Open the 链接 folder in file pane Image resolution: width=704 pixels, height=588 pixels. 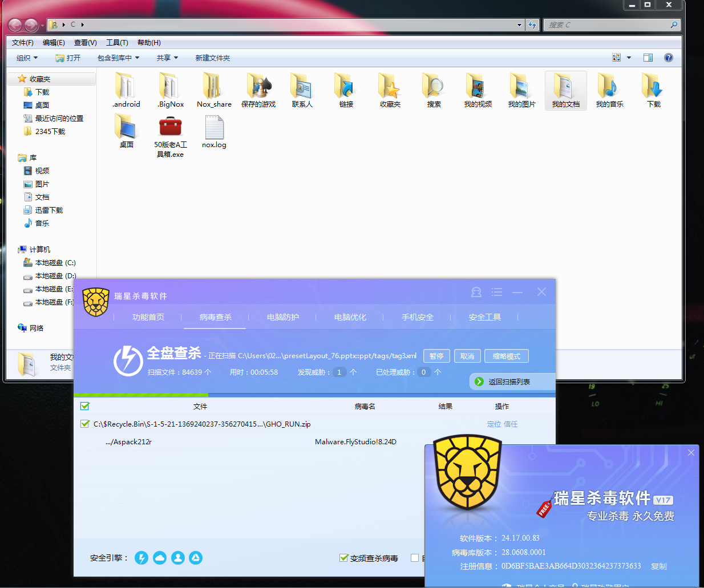pyautogui.click(x=346, y=90)
